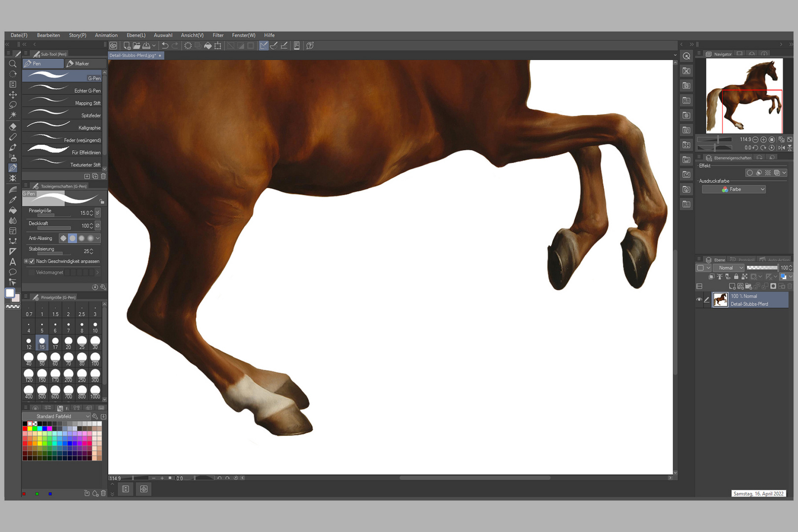Toggle Deckkraft pen pressure setting button
Image resolution: width=798 pixels, height=532 pixels.
coord(98,226)
